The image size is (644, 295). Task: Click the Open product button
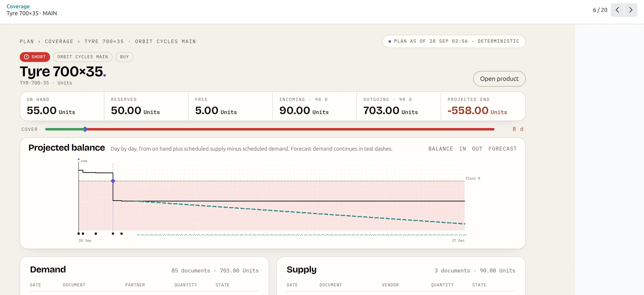[x=499, y=79]
